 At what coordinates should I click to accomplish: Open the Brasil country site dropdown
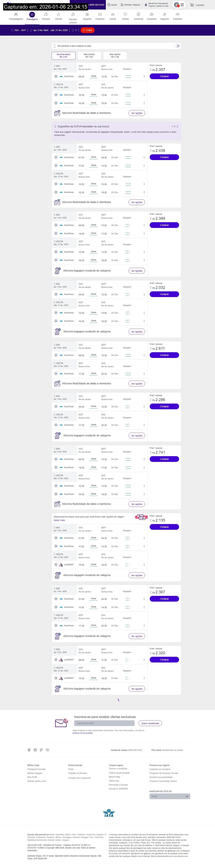point(170,796)
